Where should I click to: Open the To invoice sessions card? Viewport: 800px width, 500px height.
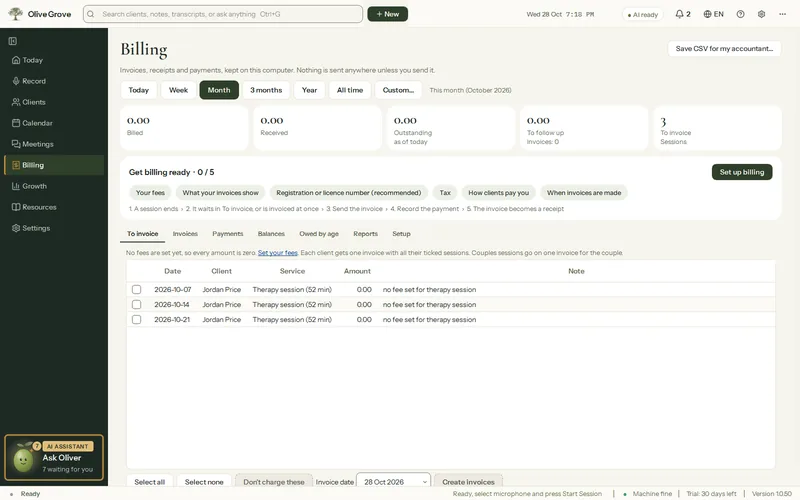point(717,128)
